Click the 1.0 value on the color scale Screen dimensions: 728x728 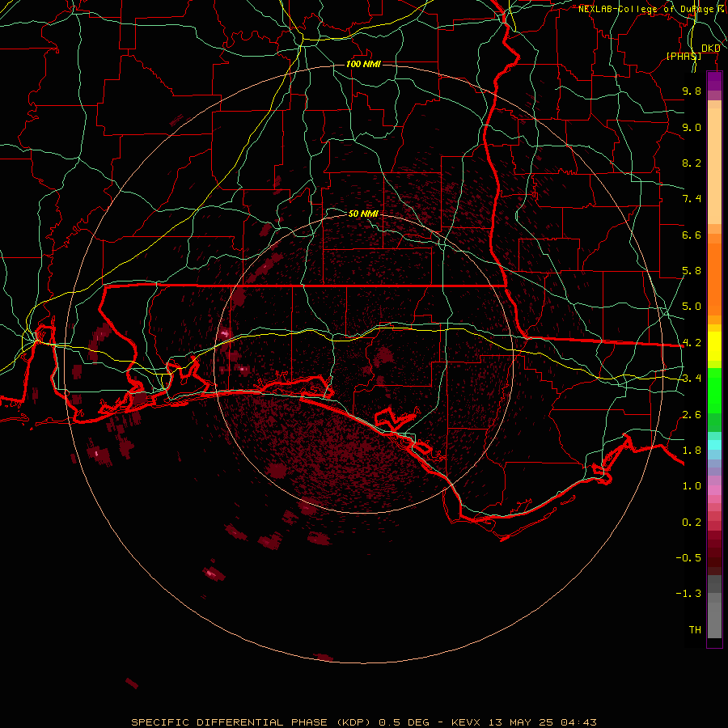point(692,486)
